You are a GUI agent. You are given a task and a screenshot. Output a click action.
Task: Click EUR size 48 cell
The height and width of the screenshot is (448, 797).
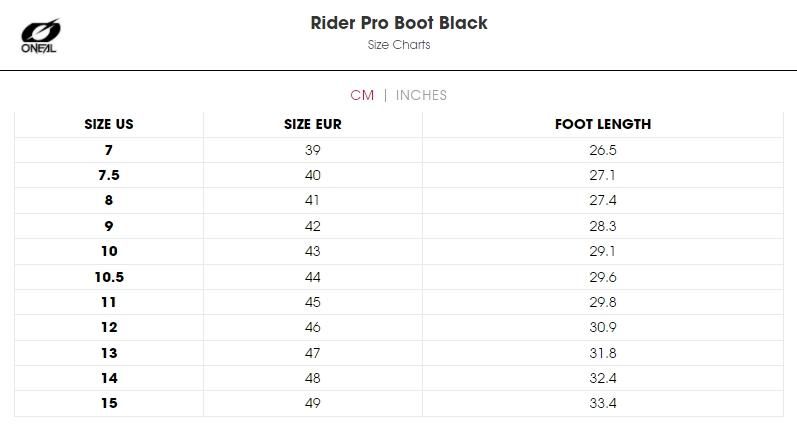pos(313,378)
